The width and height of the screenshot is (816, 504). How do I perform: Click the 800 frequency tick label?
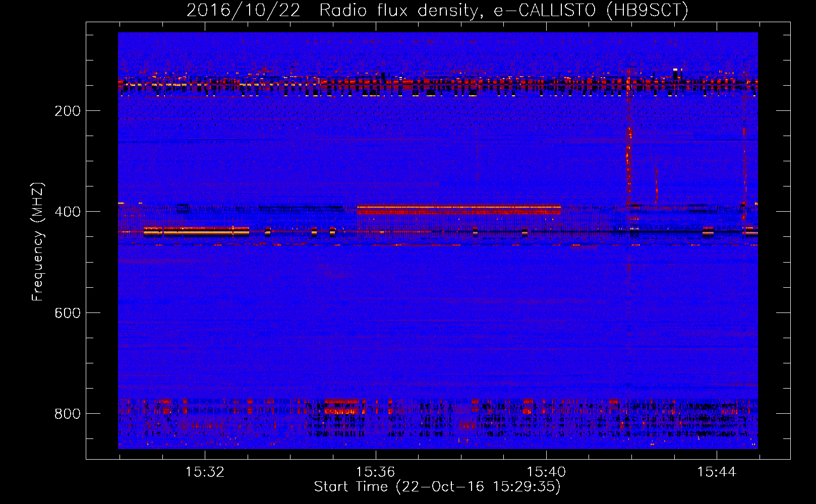pyautogui.click(x=68, y=414)
